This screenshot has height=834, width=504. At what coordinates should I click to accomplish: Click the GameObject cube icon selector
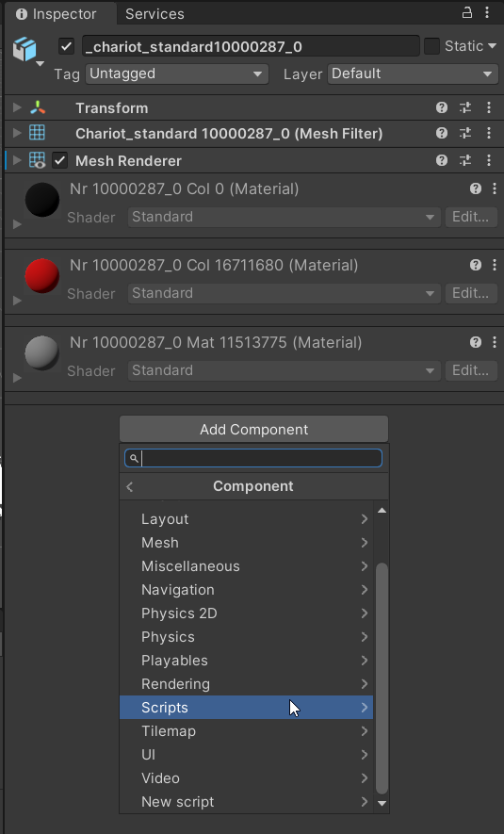[x=27, y=51]
